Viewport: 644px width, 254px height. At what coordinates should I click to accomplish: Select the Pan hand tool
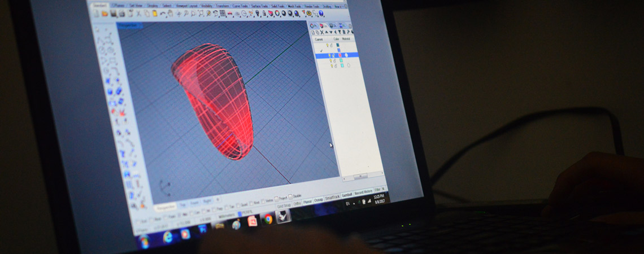(x=171, y=13)
